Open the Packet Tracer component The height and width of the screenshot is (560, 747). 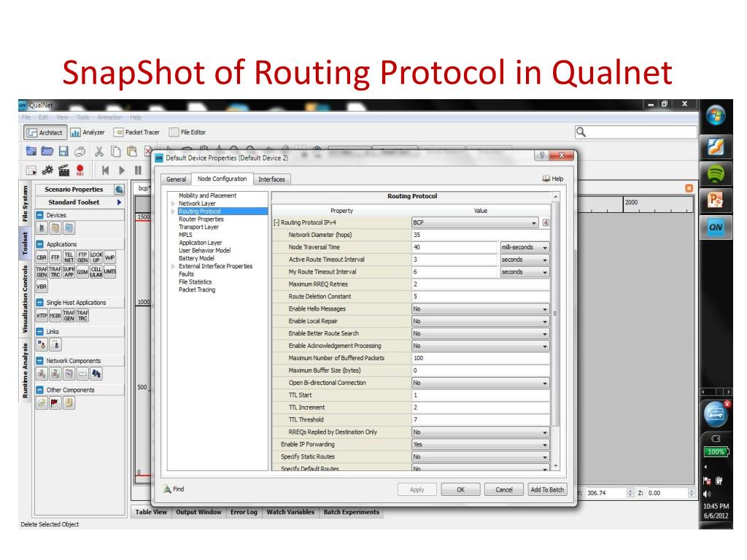tap(137, 133)
